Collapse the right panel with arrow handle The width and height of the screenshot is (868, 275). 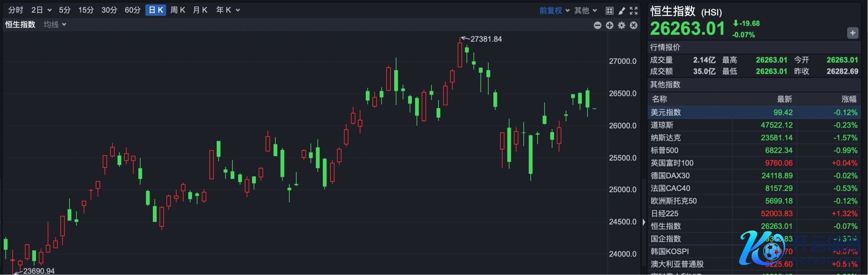click(x=644, y=222)
